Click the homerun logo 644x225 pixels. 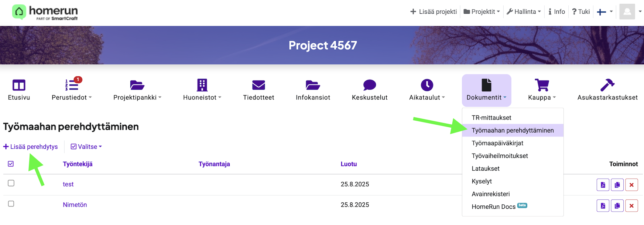45,12
